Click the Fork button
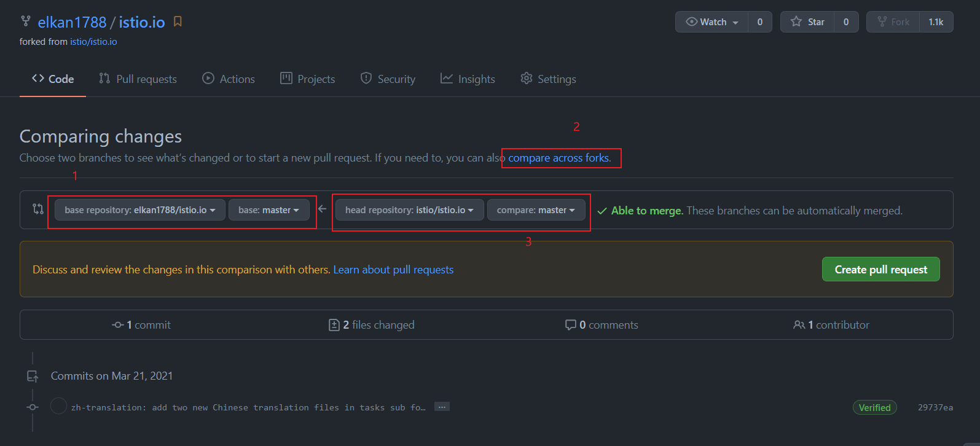 tap(893, 22)
